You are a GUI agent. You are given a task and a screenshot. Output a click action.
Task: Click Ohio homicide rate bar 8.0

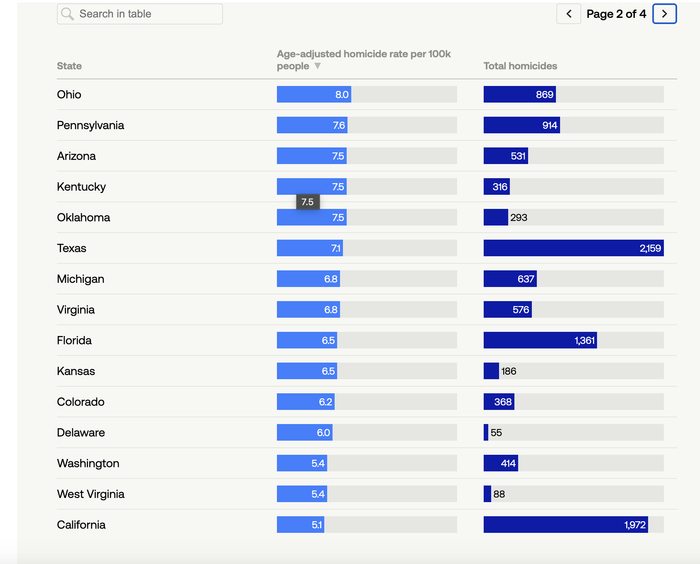314,94
